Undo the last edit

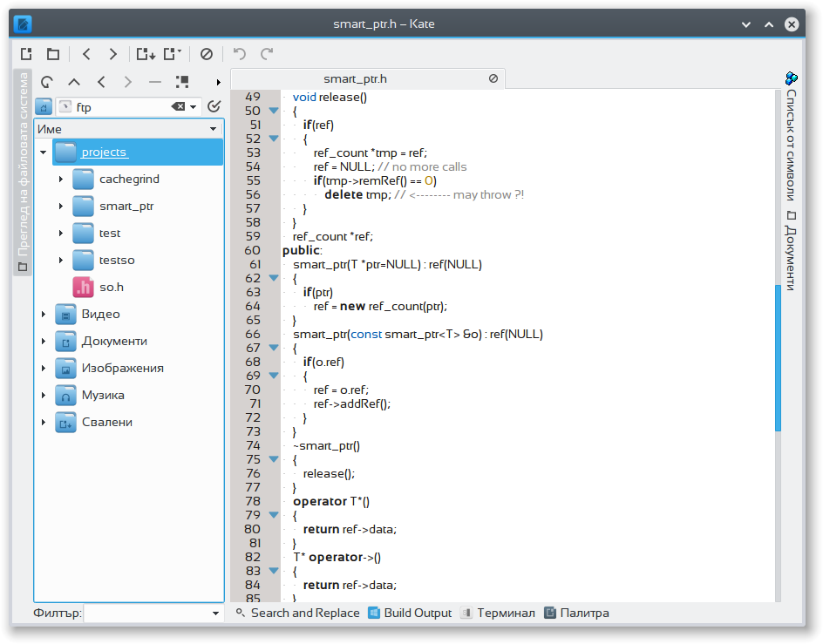240,53
